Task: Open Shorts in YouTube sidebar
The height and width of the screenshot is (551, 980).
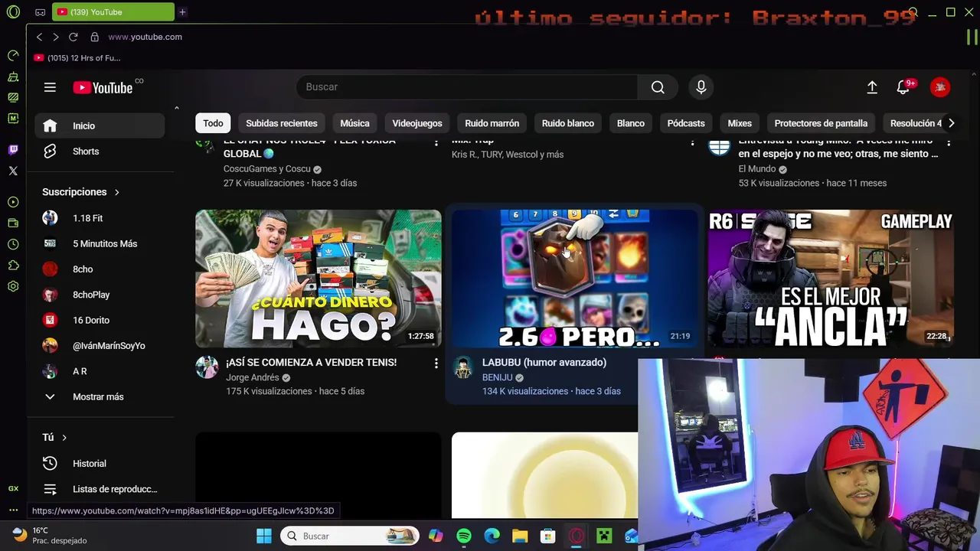Action: (x=100, y=152)
